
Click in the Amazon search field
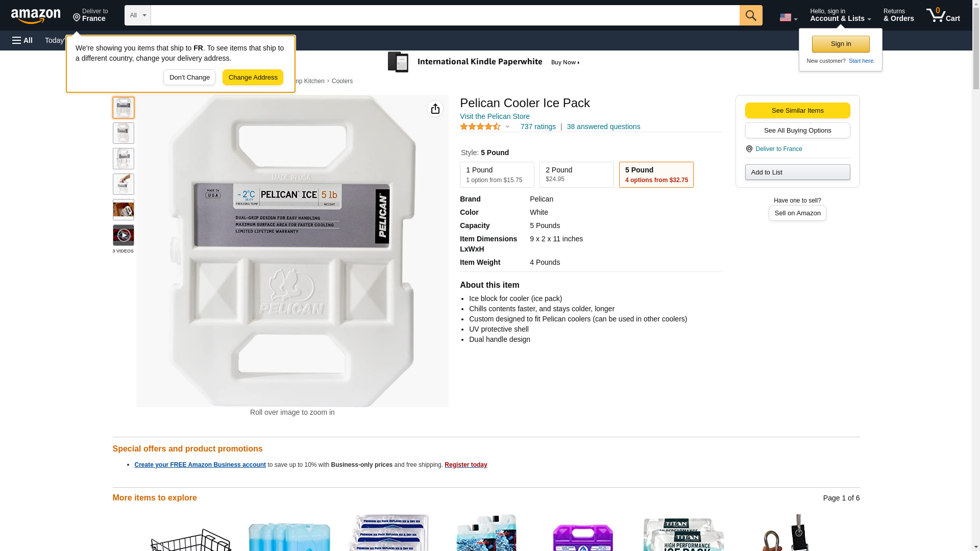click(x=445, y=15)
